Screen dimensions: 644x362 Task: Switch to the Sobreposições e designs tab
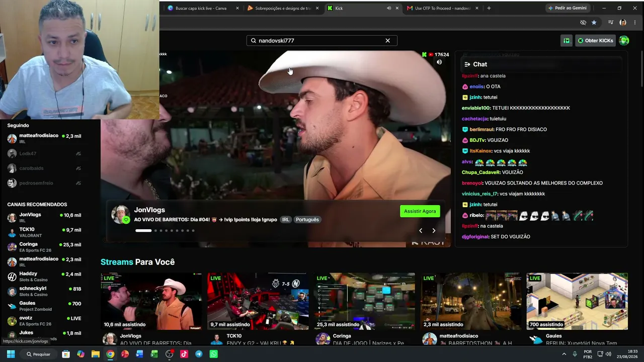(x=283, y=8)
